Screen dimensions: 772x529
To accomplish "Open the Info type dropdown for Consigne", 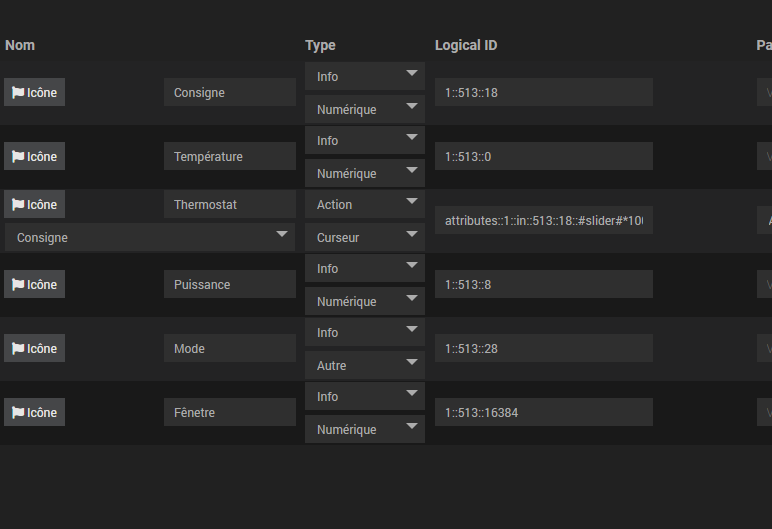I will pyautogui.click(x=364, y=77).
